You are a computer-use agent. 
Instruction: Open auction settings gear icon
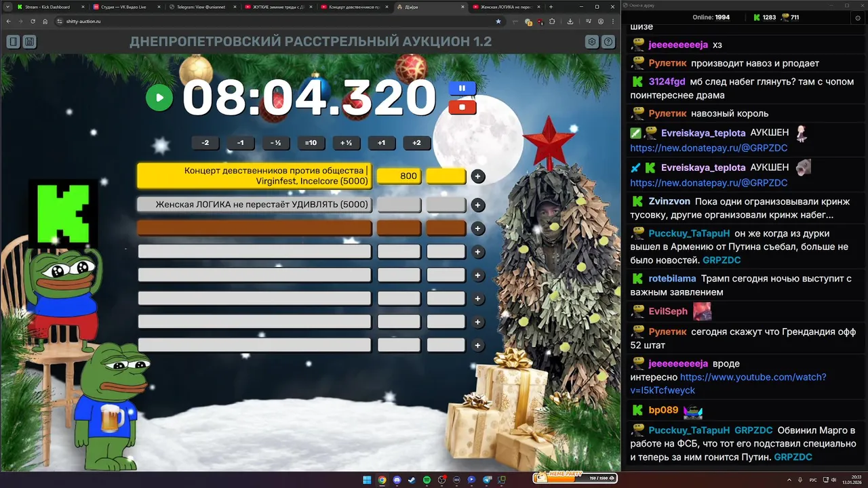tap(592, 41)
